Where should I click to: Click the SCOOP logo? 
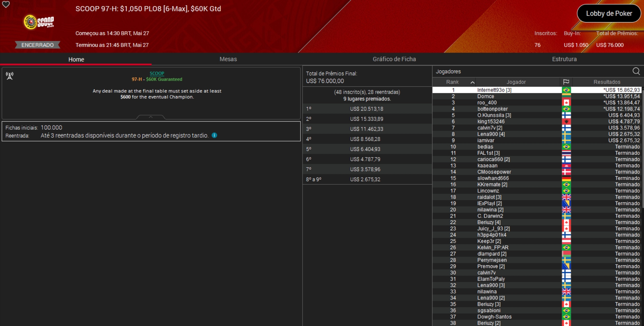pyautogui.click(x=39, y=22)
